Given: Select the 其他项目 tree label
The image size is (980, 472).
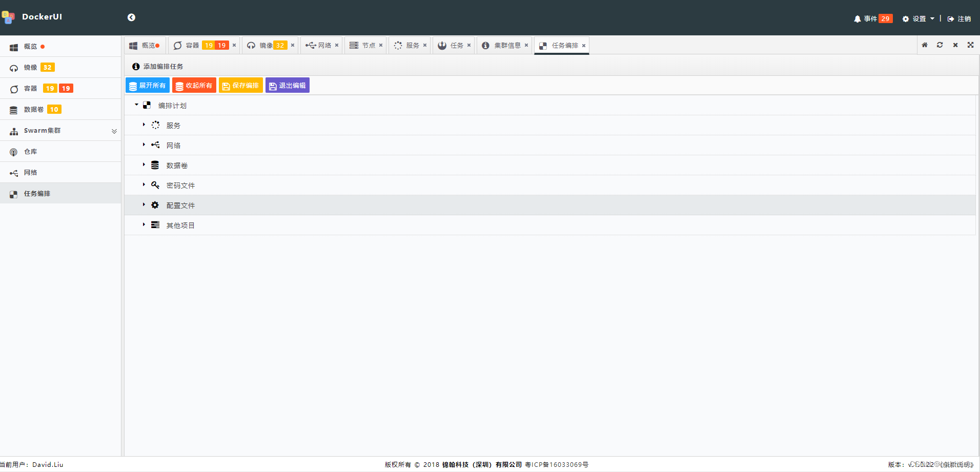Looking at the screenshot, I should tap(180, 225).
